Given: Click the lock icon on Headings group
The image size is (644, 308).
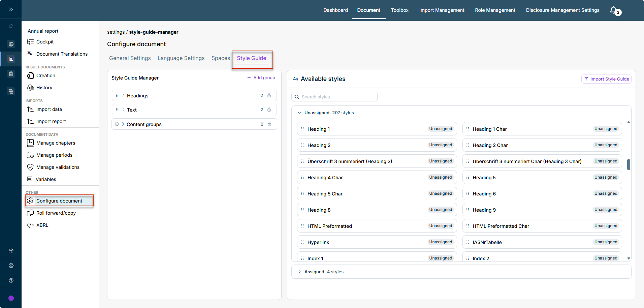Looking at the screenshot, I should (269, 96).
